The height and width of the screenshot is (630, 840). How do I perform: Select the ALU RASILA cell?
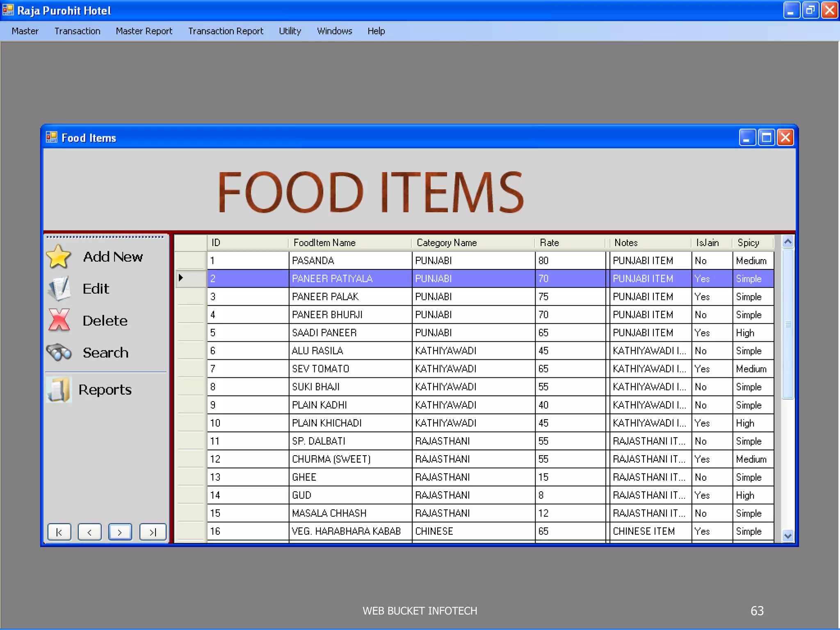tap(350, 351)
